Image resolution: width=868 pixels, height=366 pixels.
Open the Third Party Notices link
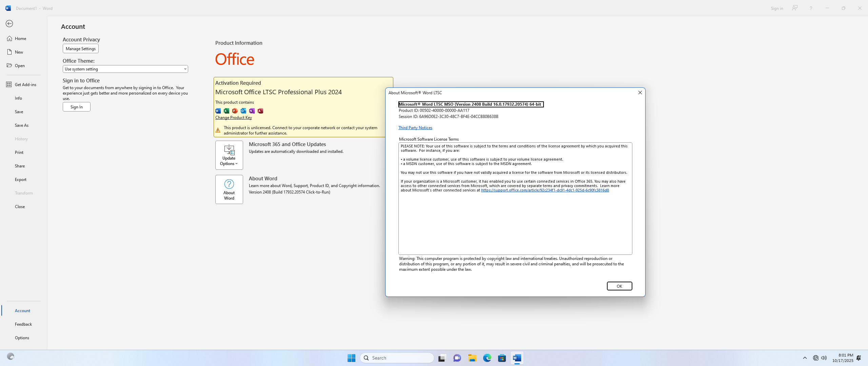coord(415,128)
